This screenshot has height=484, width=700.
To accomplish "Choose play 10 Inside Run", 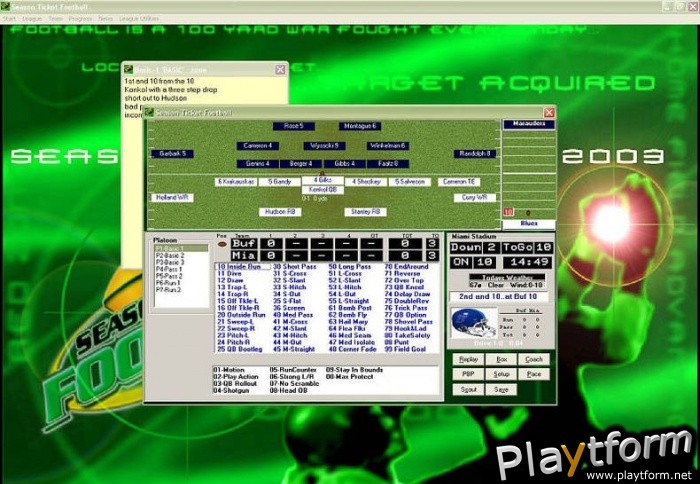I will pyautogui.click(x=243, y=267).
